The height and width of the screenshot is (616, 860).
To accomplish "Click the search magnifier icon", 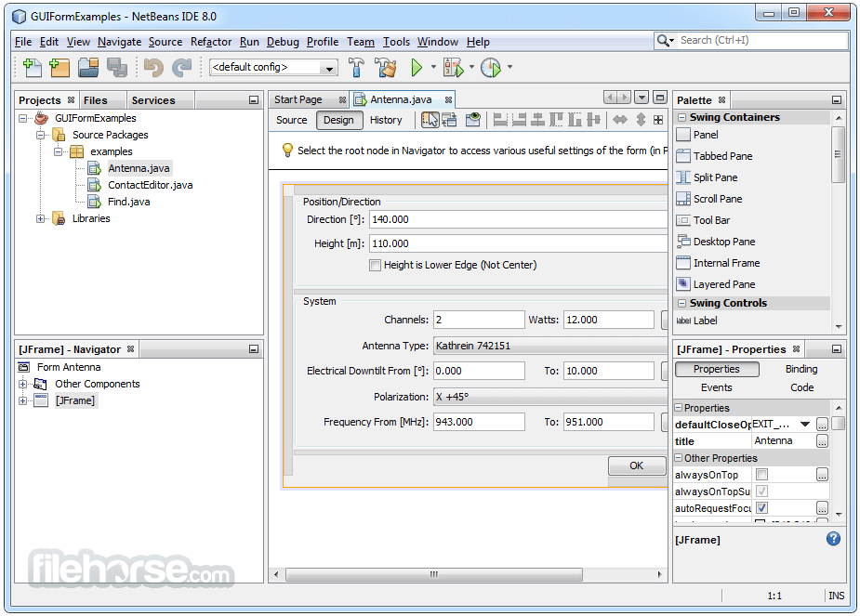I will click(664, 41).
